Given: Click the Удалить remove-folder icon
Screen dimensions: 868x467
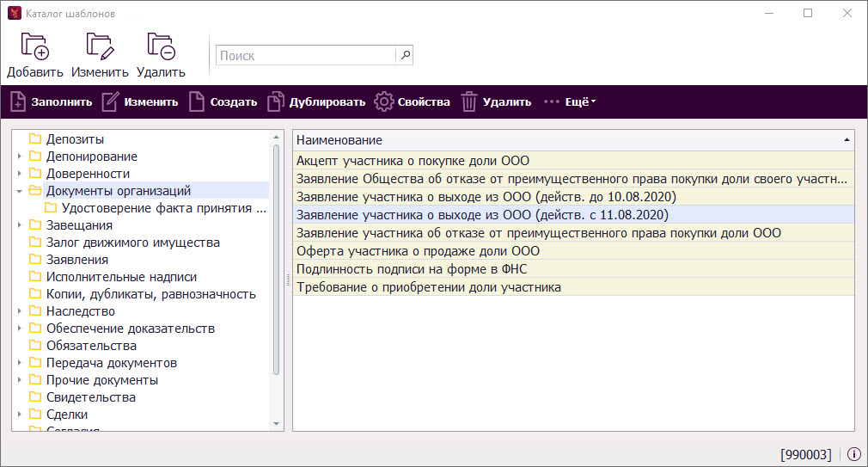Looking at the screenshot, I should 161,46.
